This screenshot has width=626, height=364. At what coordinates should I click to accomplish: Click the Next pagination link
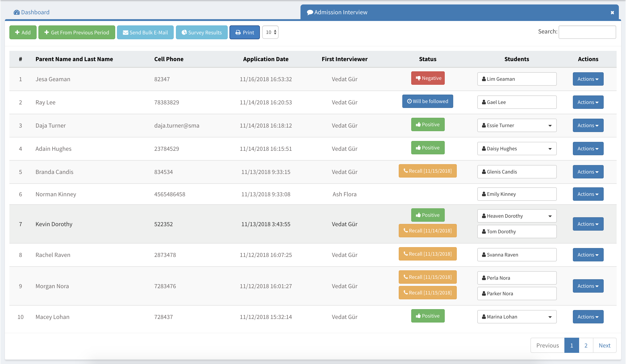coord(604,345)
